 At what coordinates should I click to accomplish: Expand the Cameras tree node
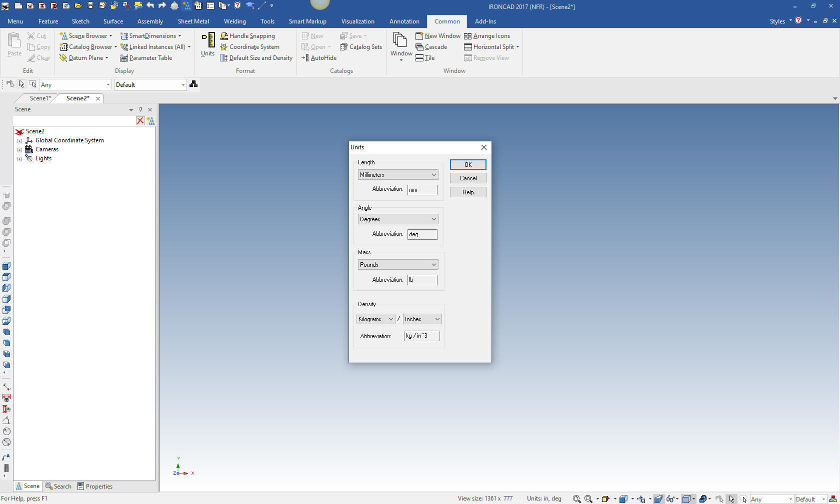tap(20, 149)
